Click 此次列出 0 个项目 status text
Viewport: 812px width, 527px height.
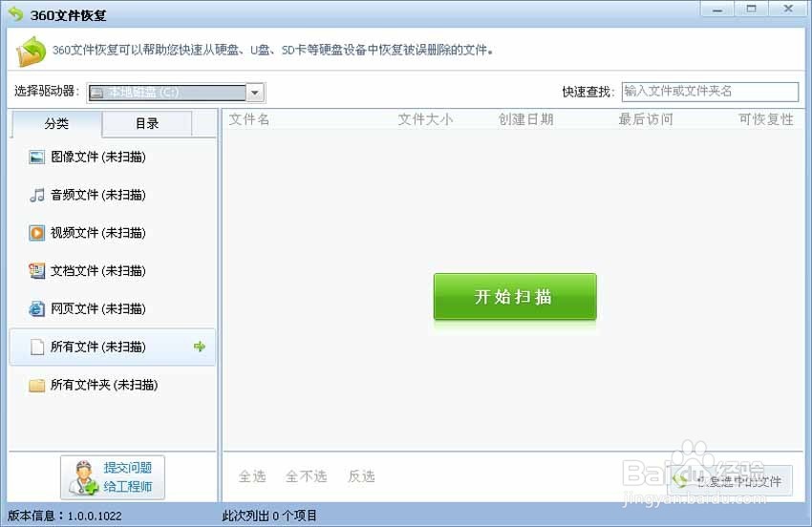point(269,516)
